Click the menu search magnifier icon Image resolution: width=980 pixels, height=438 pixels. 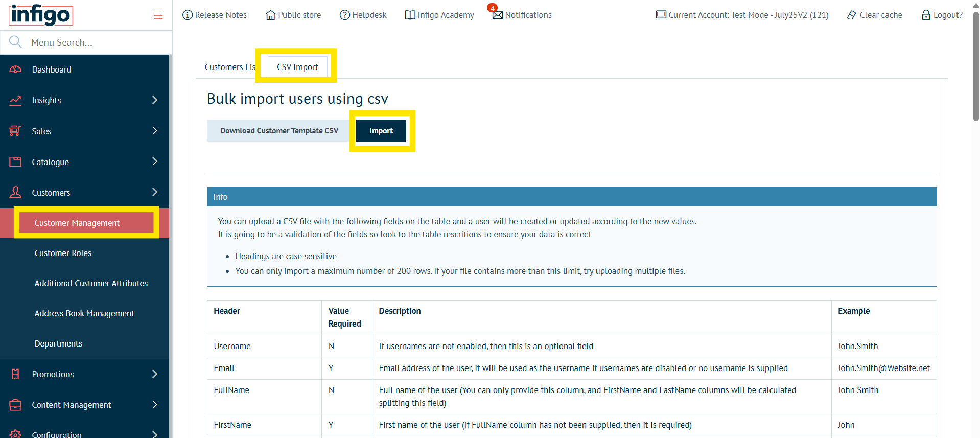(x=15, y=42)
